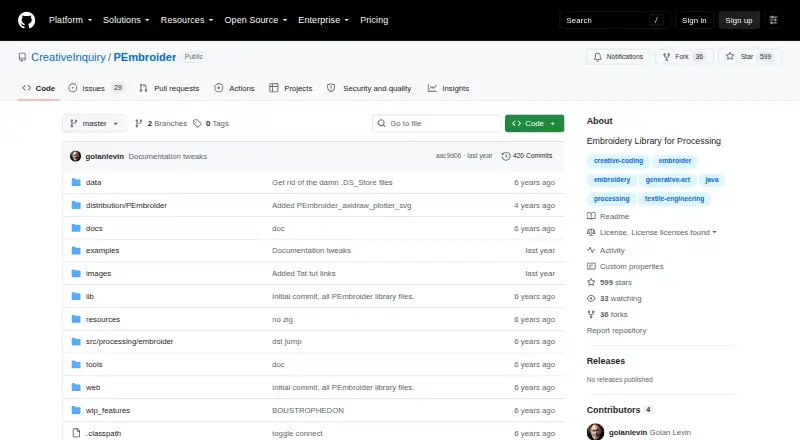800x440 pixels.
Task: Click the images folder icon
Action: point(76,274)
